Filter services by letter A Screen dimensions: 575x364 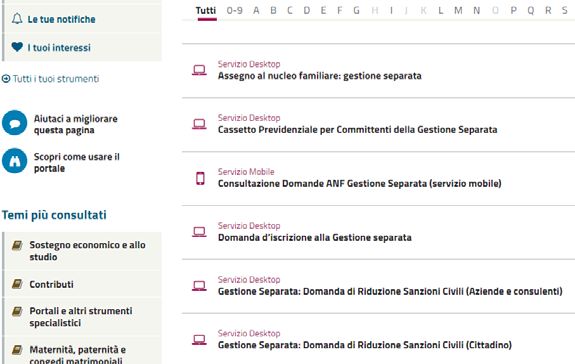click(x=256, y=10)
